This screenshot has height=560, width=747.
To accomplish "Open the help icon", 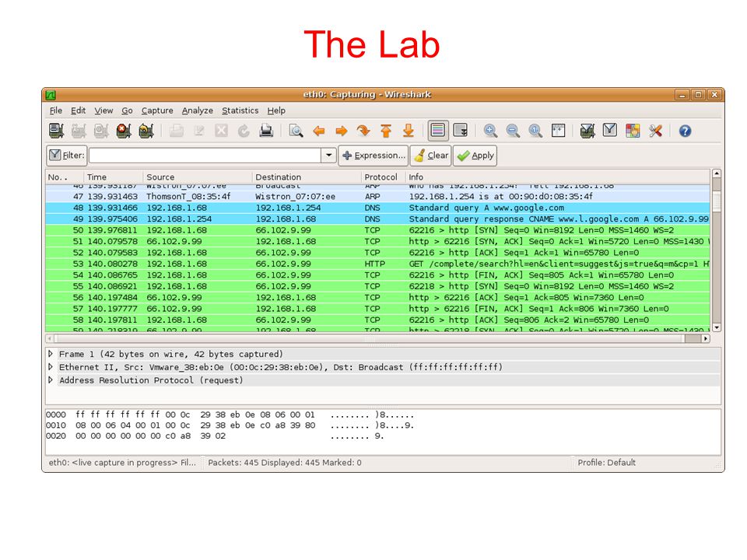I will pos(685,131).
